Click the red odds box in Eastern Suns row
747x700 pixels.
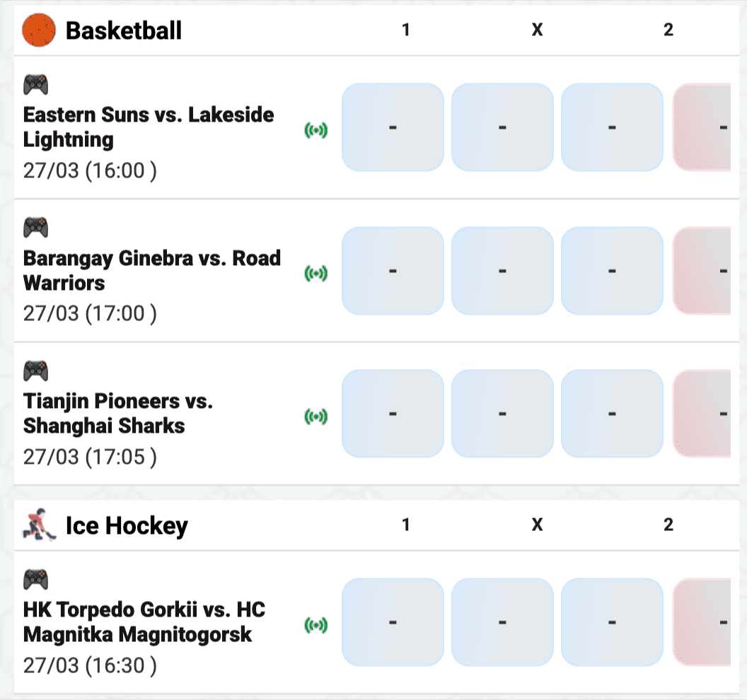click(x=704, y=127)
